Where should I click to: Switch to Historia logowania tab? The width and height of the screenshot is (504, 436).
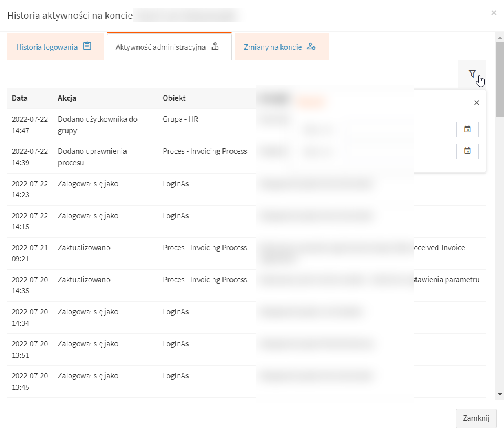tap(56, 47)
